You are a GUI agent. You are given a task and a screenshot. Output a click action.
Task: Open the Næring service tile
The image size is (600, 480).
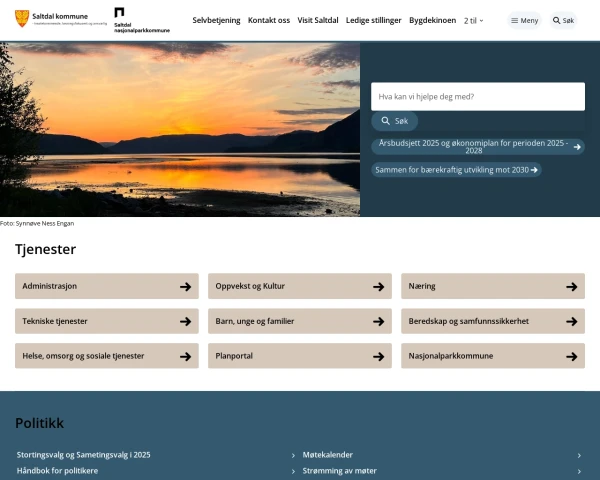point(493,286)
